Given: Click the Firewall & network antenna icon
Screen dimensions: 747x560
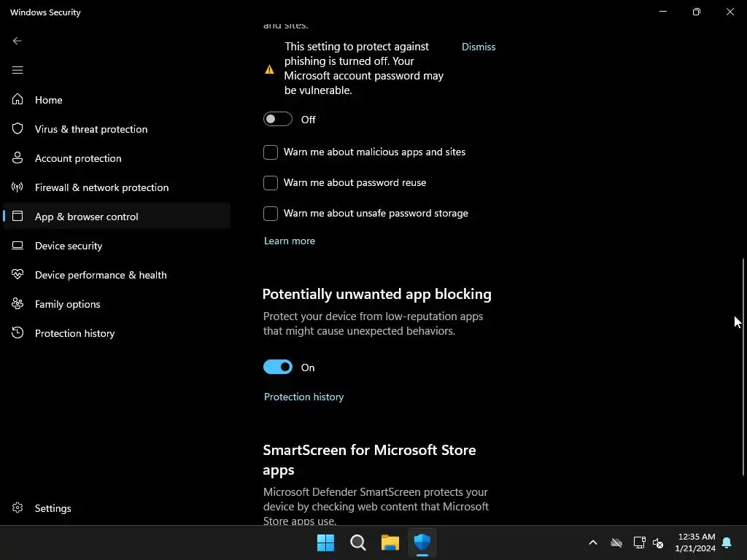Looking at the screenshot, I should [18, 187].
